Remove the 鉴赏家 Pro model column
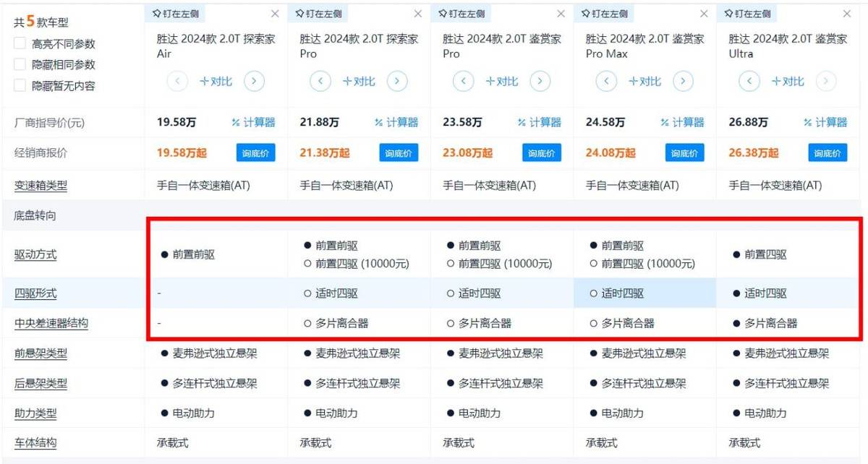 click(x=561, y=14)
